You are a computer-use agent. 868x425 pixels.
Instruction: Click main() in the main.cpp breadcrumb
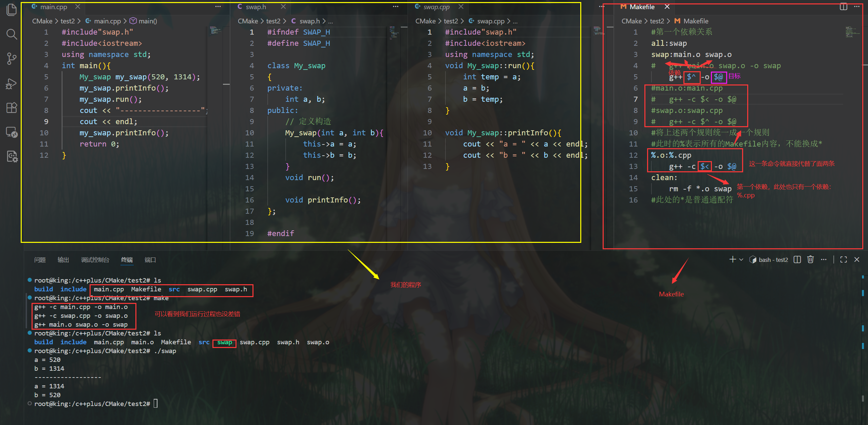148,21
